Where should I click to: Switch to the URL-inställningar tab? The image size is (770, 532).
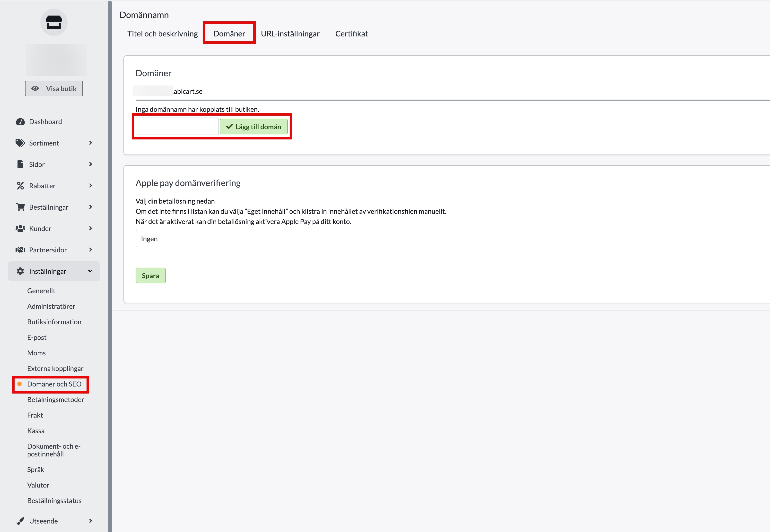[290, 34]
